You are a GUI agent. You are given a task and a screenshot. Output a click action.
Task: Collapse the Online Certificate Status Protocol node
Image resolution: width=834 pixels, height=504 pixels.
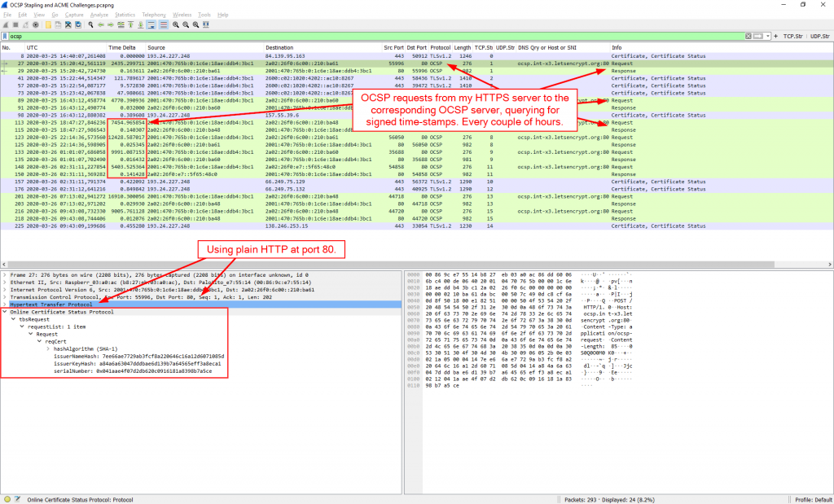[5, 312]
